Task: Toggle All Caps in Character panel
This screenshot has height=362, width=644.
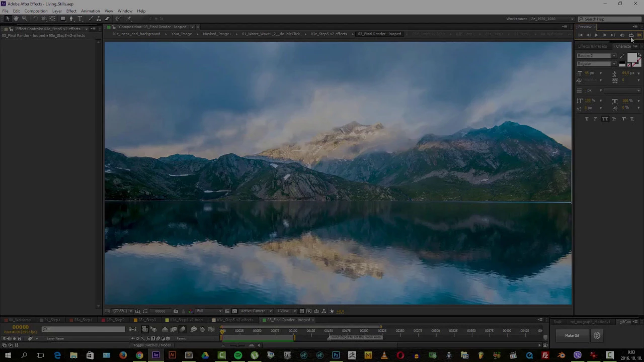Action: pyautogui.click(x=605, y=119)
